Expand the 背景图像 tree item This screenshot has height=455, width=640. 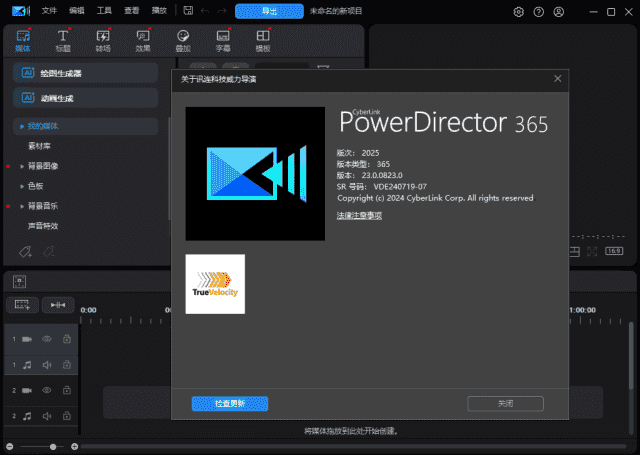[22, 166]
